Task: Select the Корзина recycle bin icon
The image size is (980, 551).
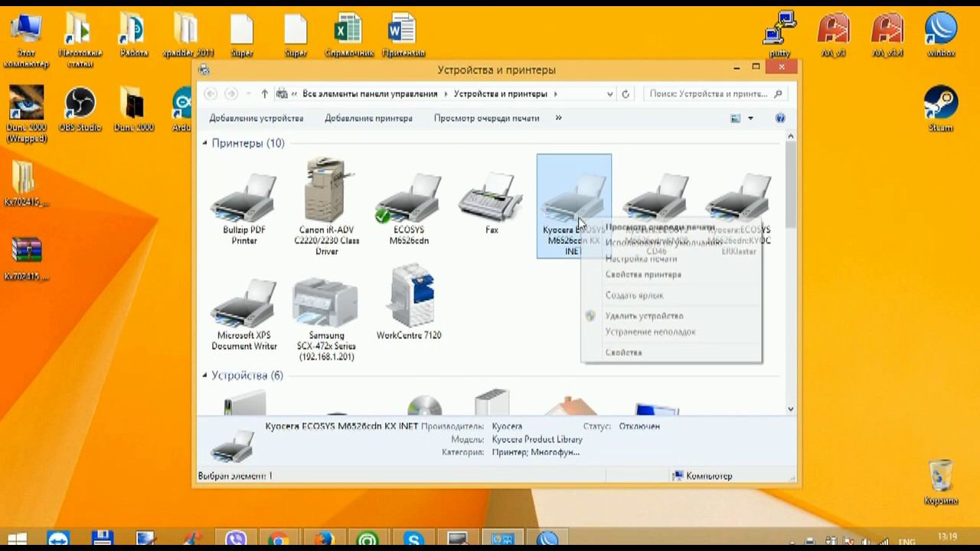Action: coord(941,482)
